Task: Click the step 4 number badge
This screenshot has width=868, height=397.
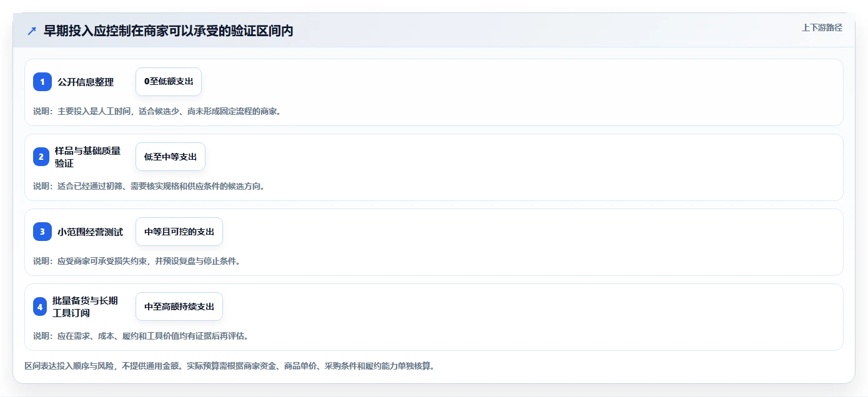Action: (x=40, y=306)
